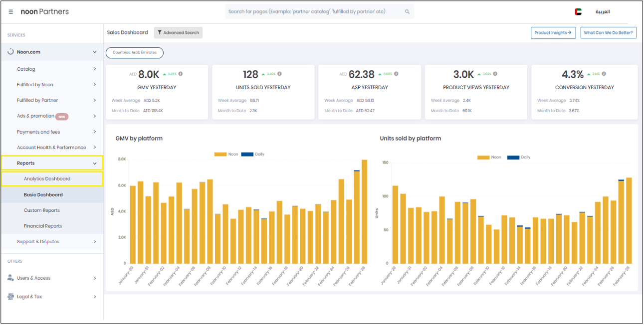Screen dimensions: 644x325
Task: Toggle Daily legend in Units sold chart
Action: coord(525,158)
